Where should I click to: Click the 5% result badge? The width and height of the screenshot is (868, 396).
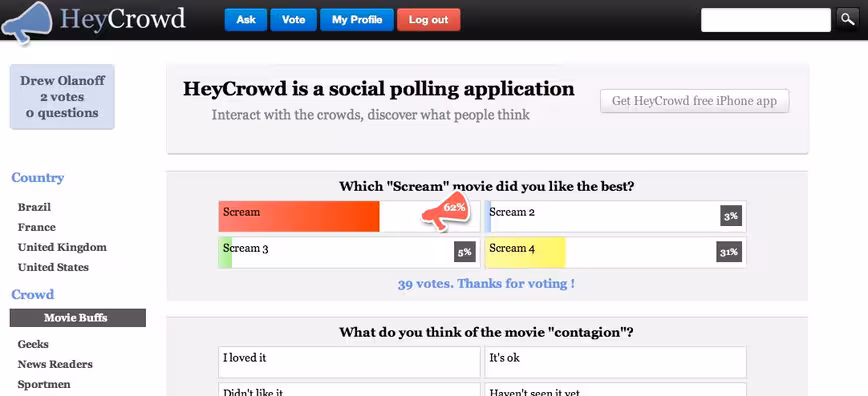click(x=464, y=252)
